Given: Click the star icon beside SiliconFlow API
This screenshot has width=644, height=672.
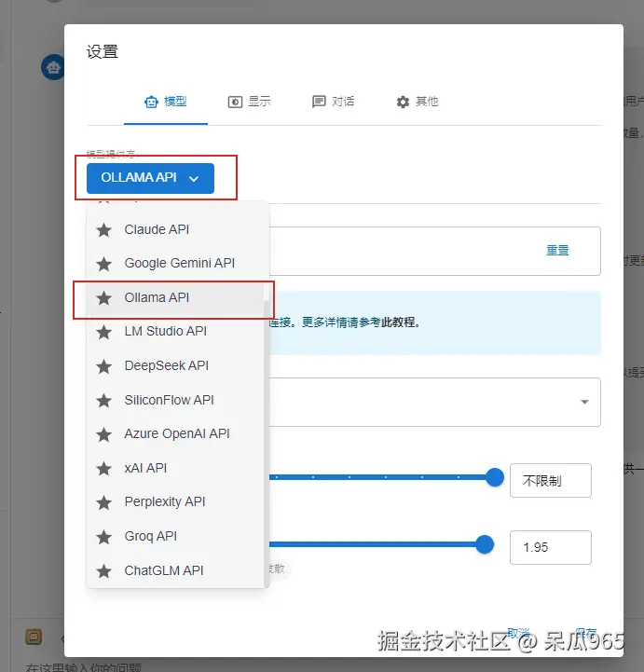Looking at the screenshot, I should tap(103, 400).
